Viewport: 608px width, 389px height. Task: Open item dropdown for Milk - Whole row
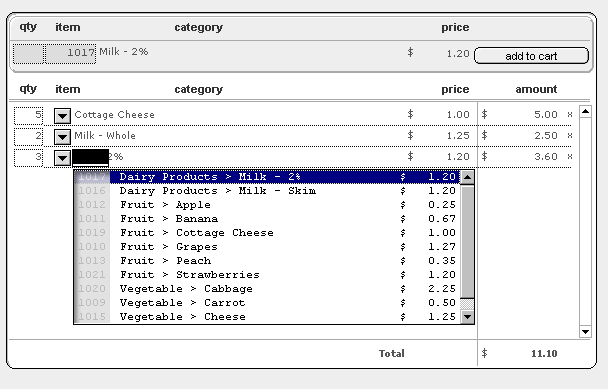(x=62, y=137)
